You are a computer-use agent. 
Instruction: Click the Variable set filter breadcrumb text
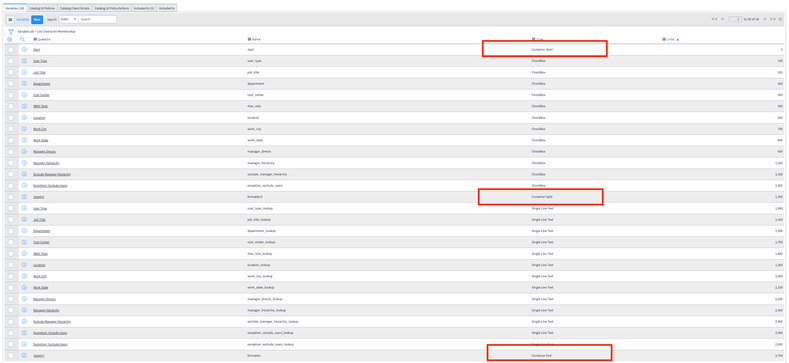click(x=46, y=32)
